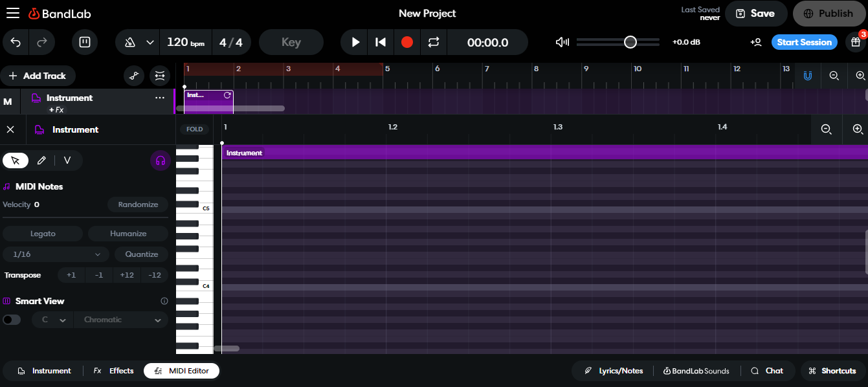Transpose up one semitone with +1

click(71, 275)
